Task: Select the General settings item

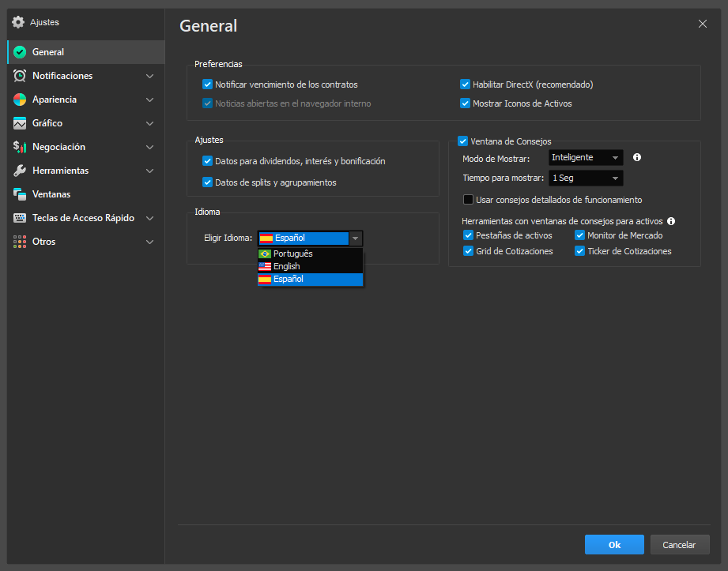Action: (48, 52)
